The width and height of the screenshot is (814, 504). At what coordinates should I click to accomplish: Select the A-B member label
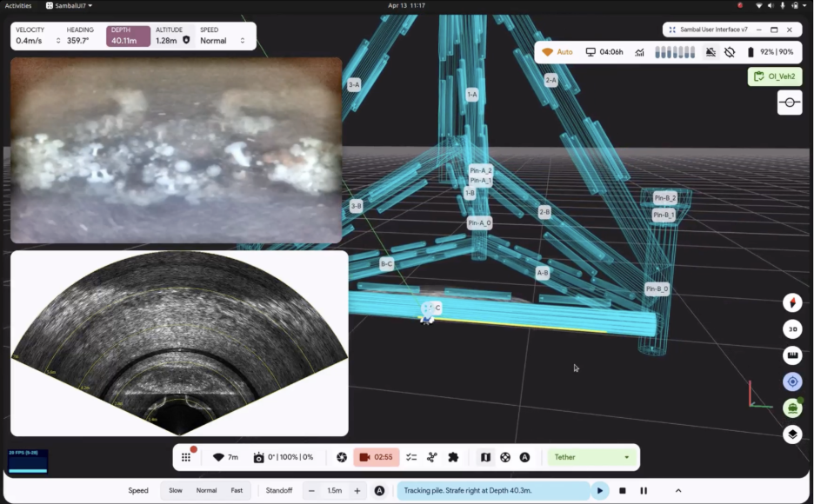pyautogui.click(x=542, y=273)
